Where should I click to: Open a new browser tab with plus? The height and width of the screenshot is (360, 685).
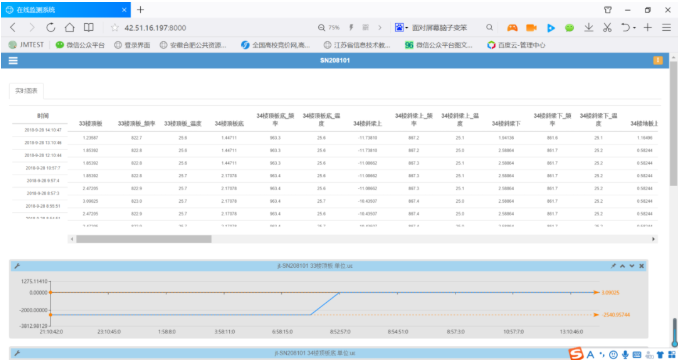point(140,10)
